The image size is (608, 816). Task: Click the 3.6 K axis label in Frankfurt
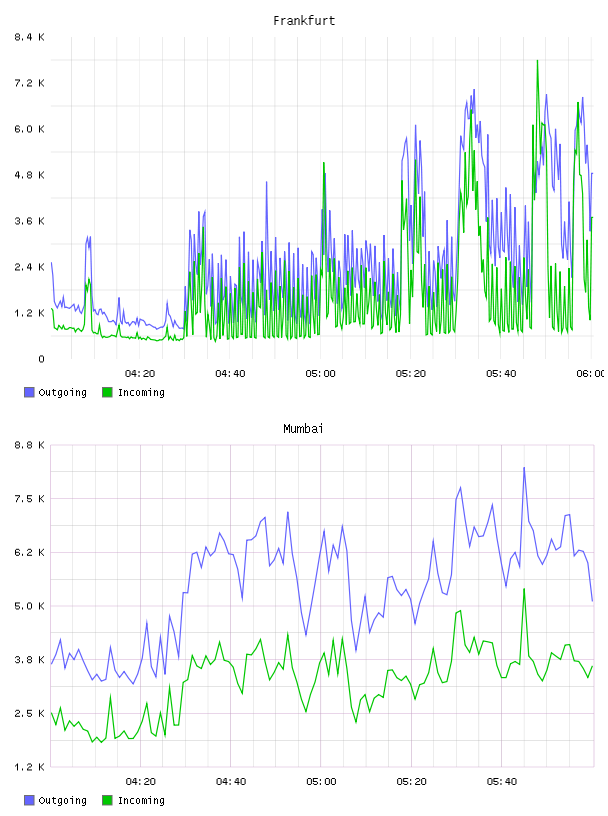pyautogui.click(x=29, y=221)
